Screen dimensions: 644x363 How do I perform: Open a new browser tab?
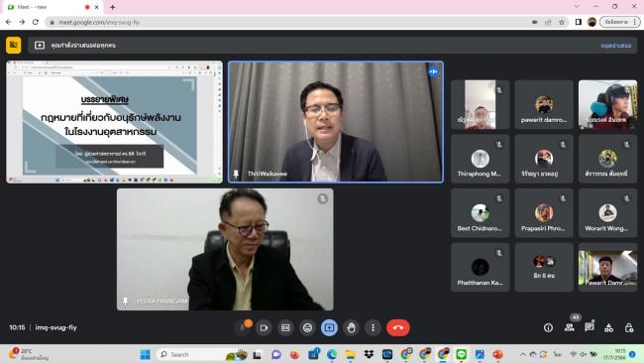112,7
